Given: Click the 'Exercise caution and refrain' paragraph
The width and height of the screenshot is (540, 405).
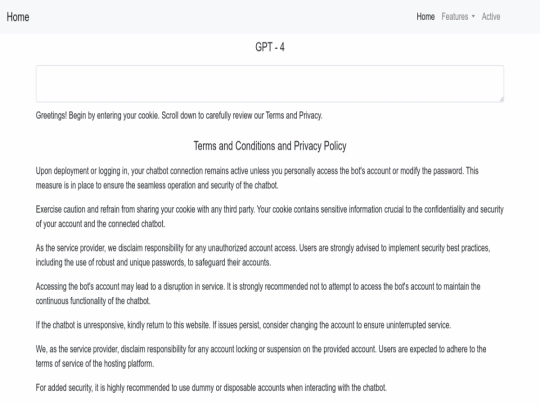Looking at the screenshot, I should pyautogui.click(x=270, y=217).
